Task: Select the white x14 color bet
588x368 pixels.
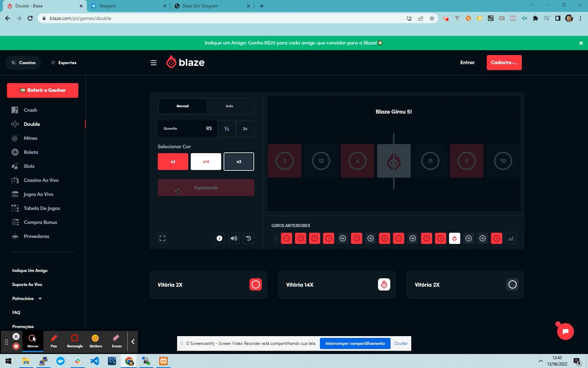Action: pos(206,162)
